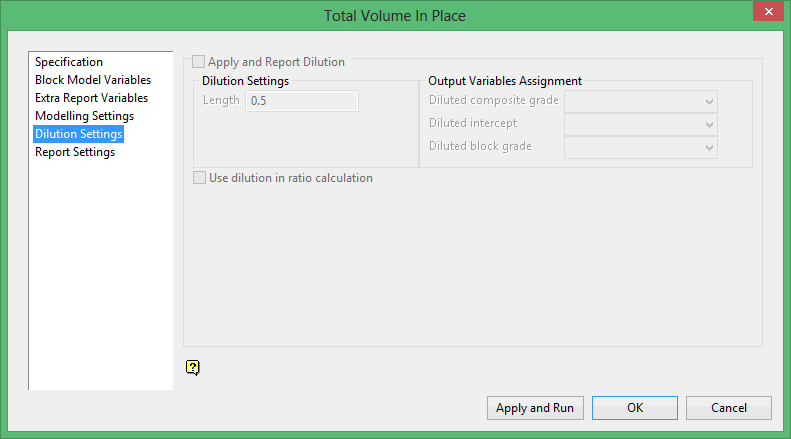The image size is (791, 439).
Task: Expand the Diluted intercept dropdown
Action: [x=641, y=124]
